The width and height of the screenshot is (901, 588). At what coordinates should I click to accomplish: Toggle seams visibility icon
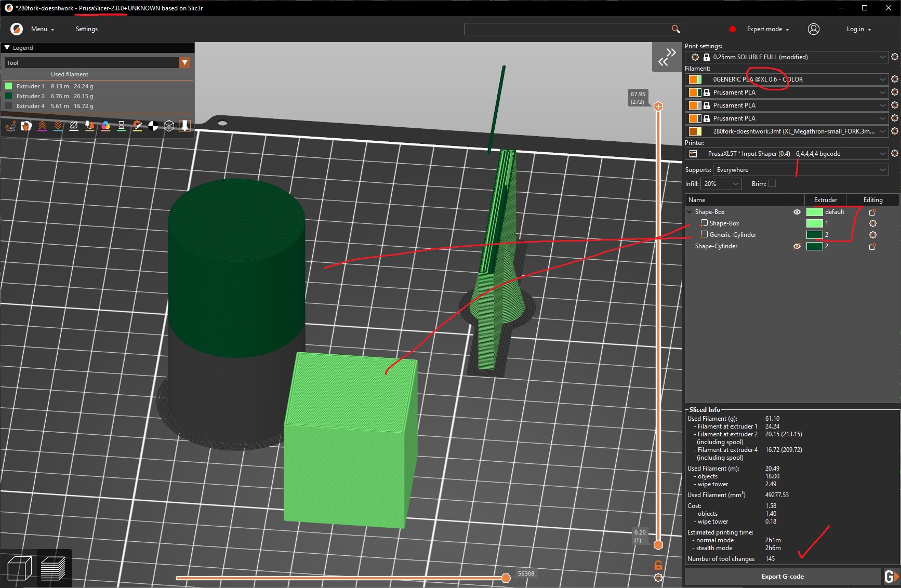tap(74, 126)
